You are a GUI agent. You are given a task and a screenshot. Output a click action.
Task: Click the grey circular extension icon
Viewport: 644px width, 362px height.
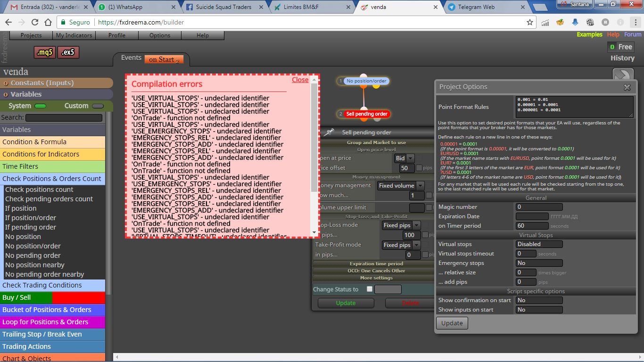tap(605, 22)
